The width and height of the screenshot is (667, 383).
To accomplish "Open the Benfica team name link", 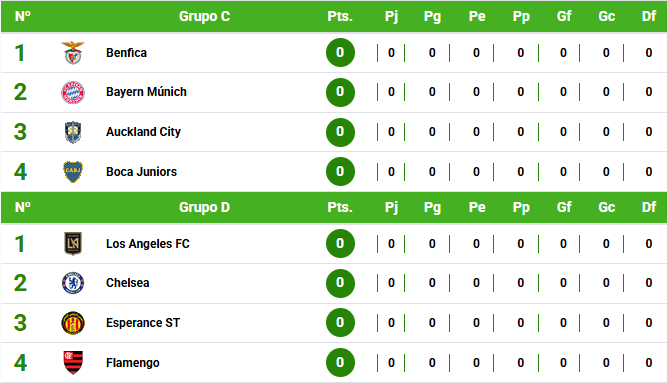I will (126, 53).
